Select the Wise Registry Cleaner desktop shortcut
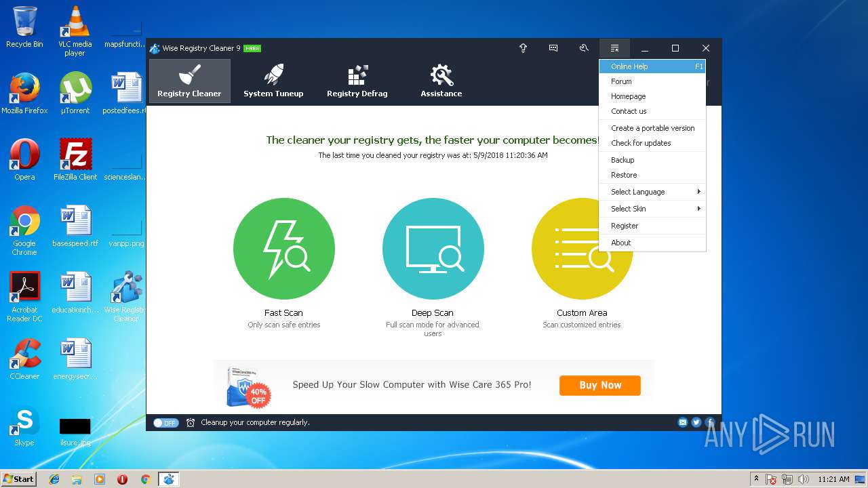 126,297
